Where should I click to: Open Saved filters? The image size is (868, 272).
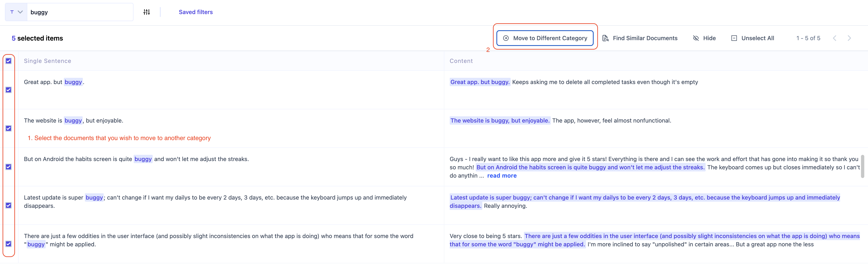click(195, 12)
